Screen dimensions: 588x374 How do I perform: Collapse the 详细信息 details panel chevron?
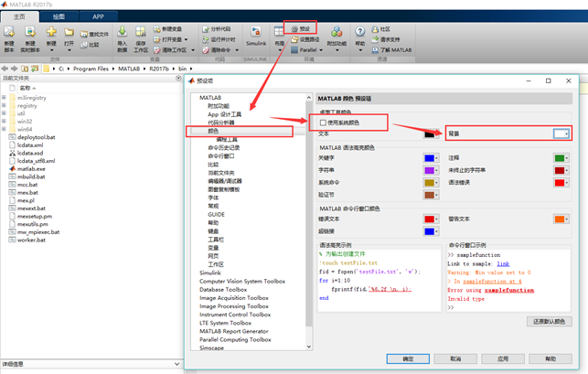177,364
